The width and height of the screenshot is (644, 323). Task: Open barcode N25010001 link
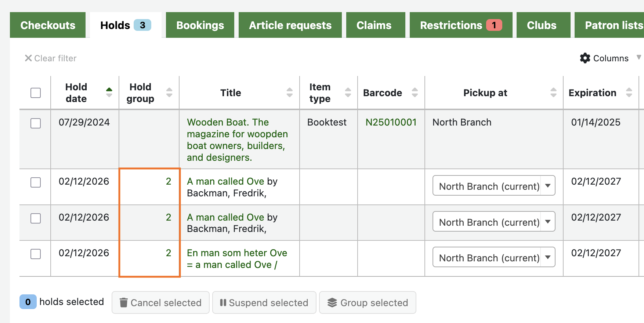point(391,122)
